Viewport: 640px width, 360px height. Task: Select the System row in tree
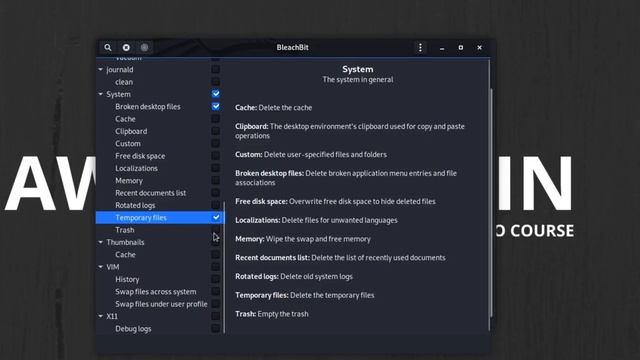click(160, 94)
